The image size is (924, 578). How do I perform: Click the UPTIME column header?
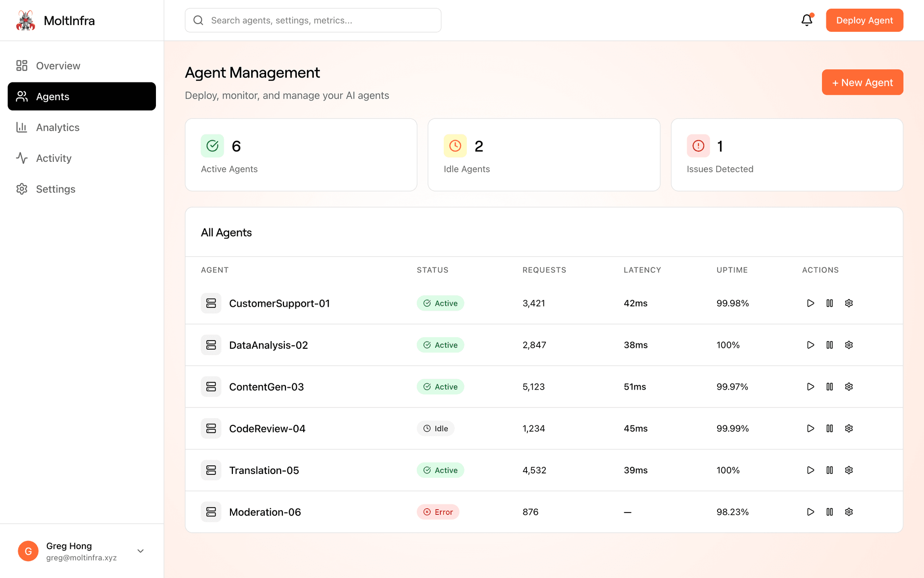click(x=732, y=270)
